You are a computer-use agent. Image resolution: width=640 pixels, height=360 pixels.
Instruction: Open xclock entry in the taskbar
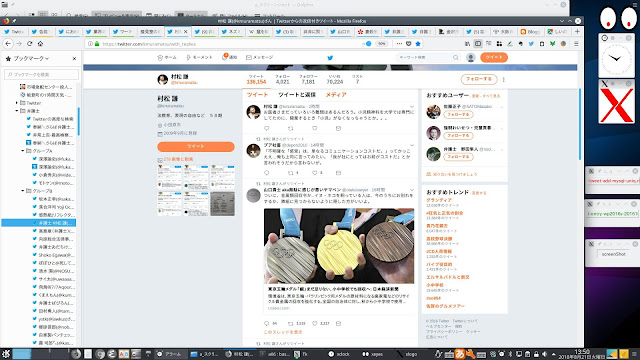pos(340,354)
